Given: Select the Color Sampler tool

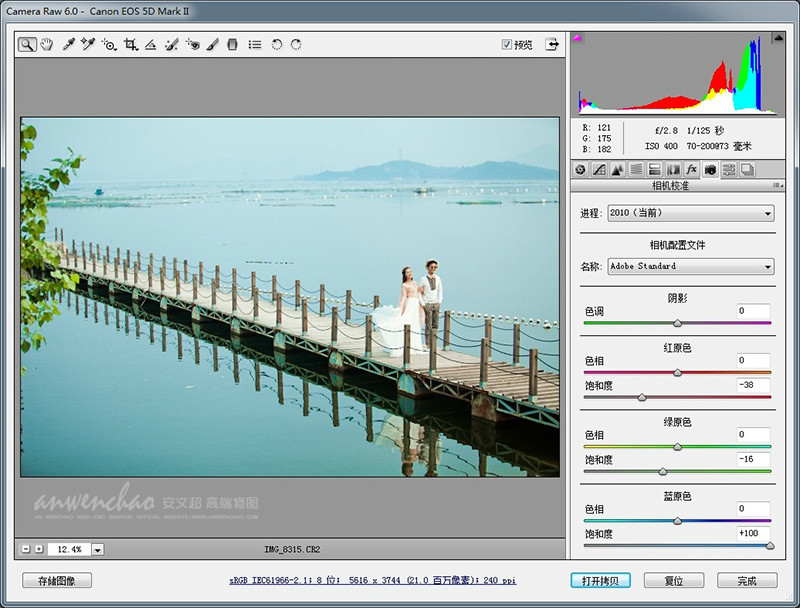Looking at the screenshot, I should point(88,45).
